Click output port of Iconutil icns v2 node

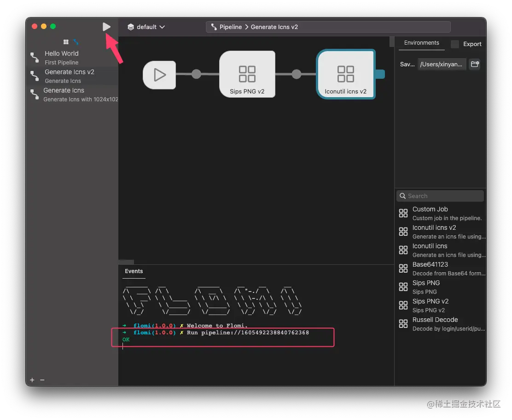(380, 74)
